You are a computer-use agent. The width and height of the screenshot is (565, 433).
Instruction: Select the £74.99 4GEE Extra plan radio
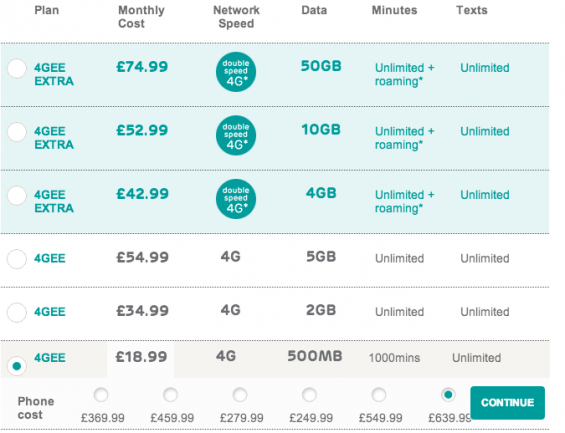(x=17, y=68)
